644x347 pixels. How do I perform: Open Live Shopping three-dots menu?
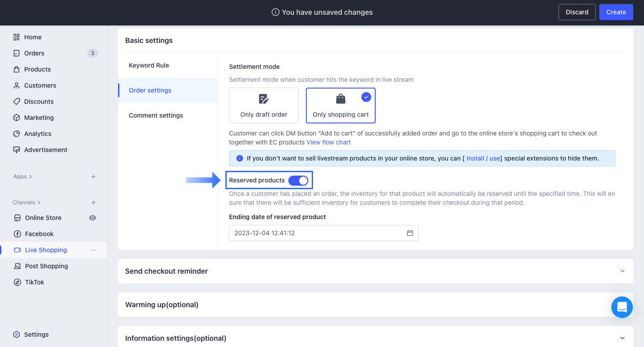[x=93, y=250]
